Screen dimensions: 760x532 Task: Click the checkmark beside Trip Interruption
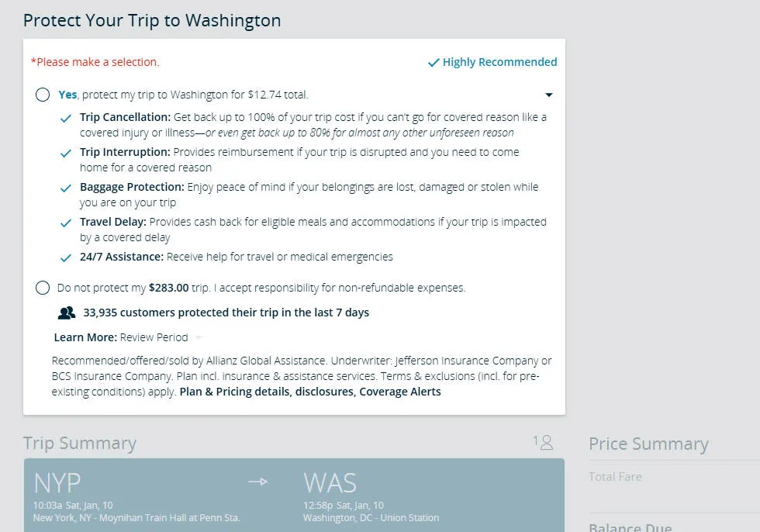pyautogui.click(x=67, y=153)
